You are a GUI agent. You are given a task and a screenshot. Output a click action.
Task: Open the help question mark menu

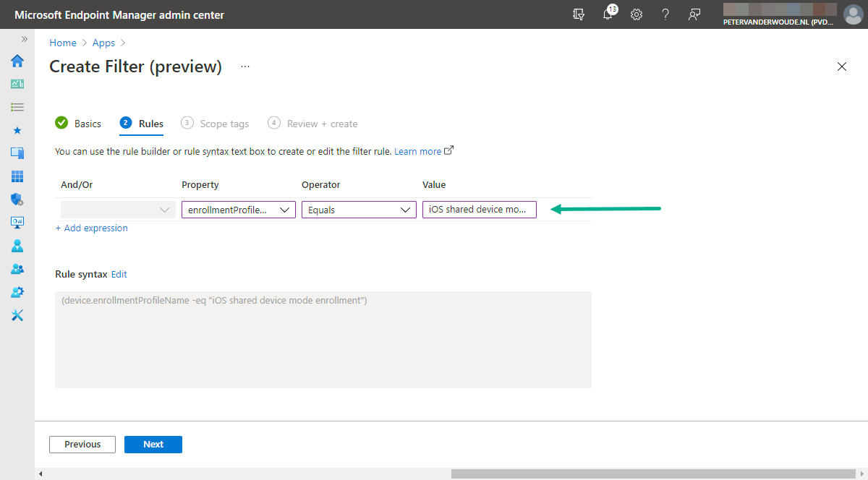pos(665,14)
